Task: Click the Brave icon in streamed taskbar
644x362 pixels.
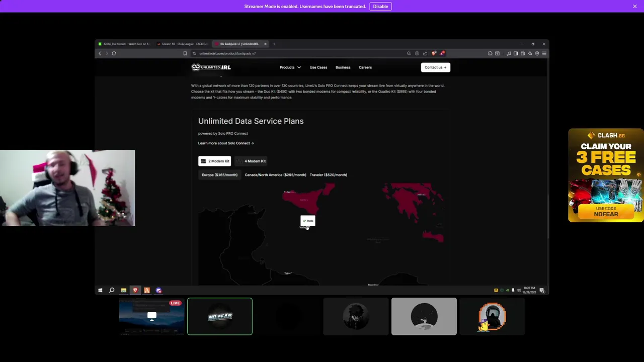Action: coord(135,290)
